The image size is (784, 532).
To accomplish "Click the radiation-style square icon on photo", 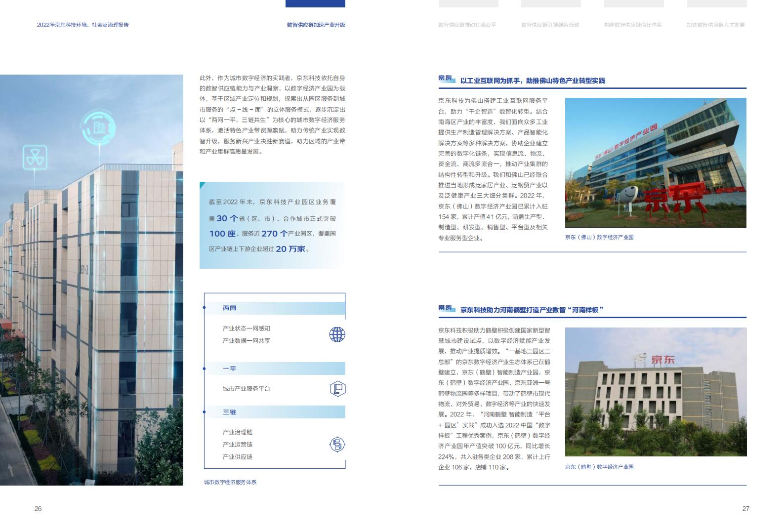I will [36, 158].
